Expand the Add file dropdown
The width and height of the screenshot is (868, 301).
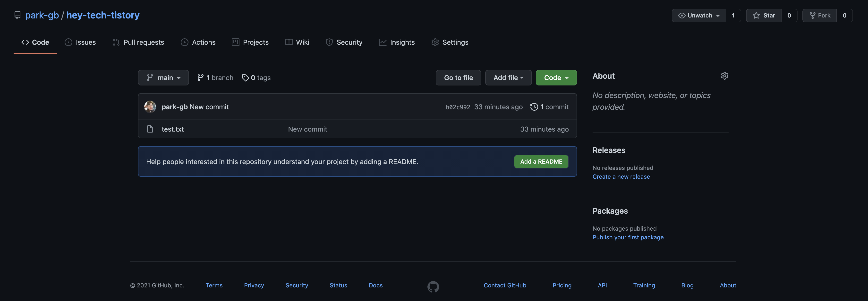[508, 78]
